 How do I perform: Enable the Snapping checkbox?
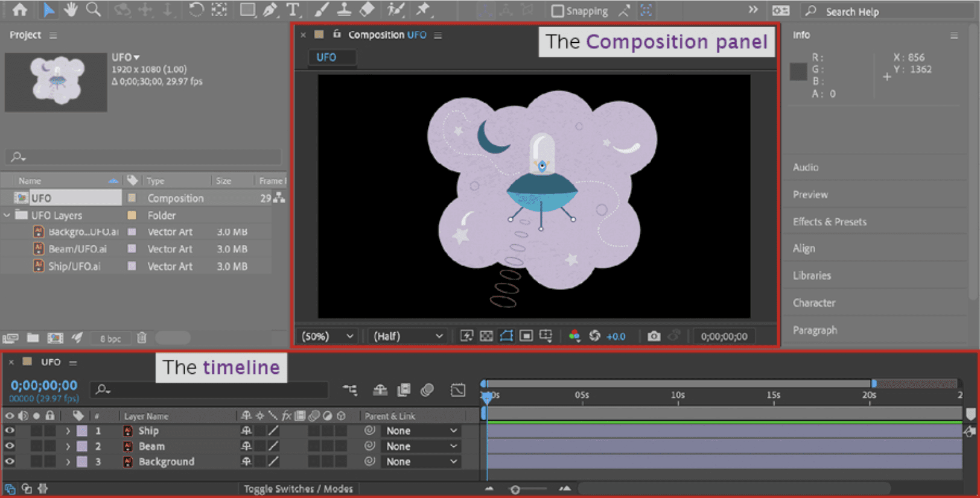[x=558, y=11]
